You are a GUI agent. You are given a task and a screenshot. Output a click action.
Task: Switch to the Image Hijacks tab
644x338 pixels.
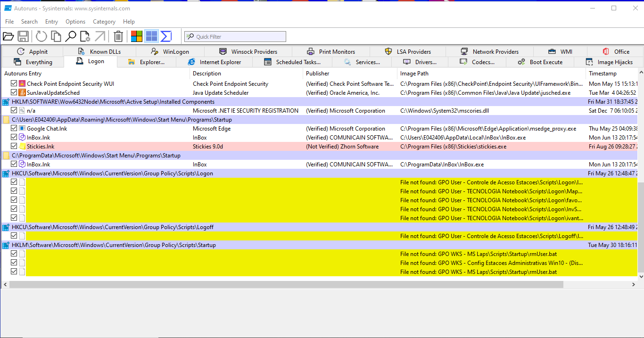609,62
